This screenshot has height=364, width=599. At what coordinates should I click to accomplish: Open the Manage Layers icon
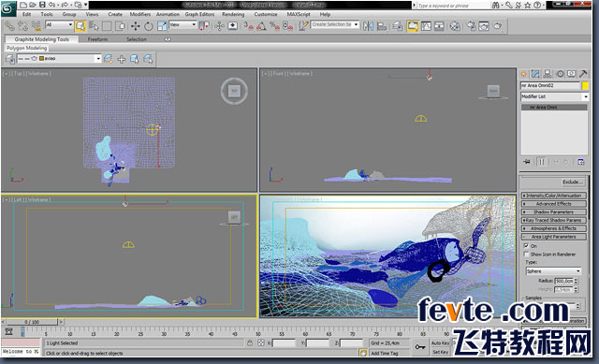pos(398,26)
